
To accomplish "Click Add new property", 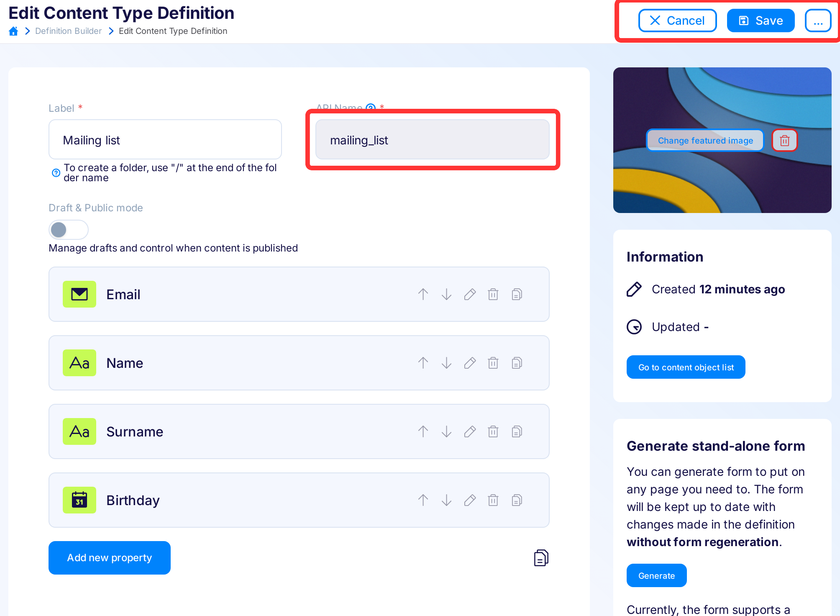I will [109, 557].
